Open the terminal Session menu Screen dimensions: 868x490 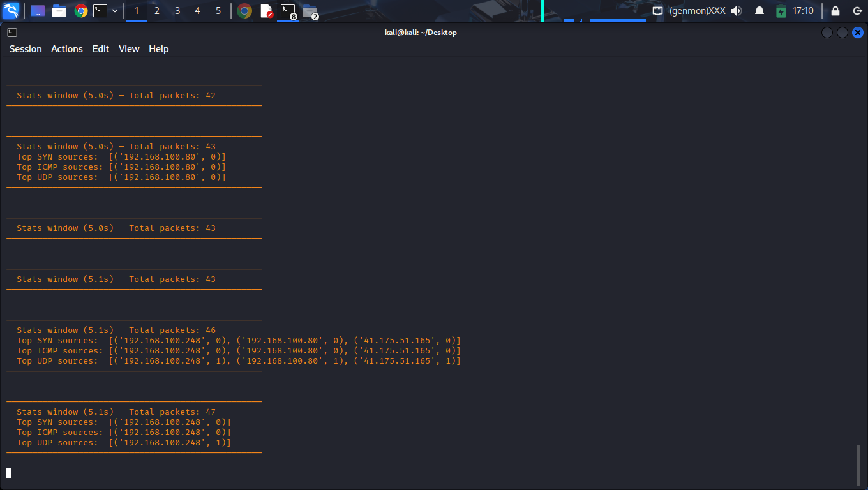coord(26,49)
